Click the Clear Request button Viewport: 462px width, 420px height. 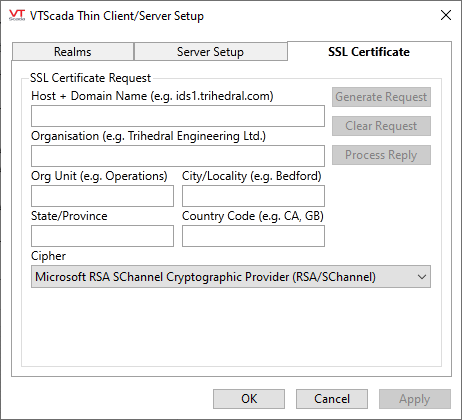[x=381, y=126]
